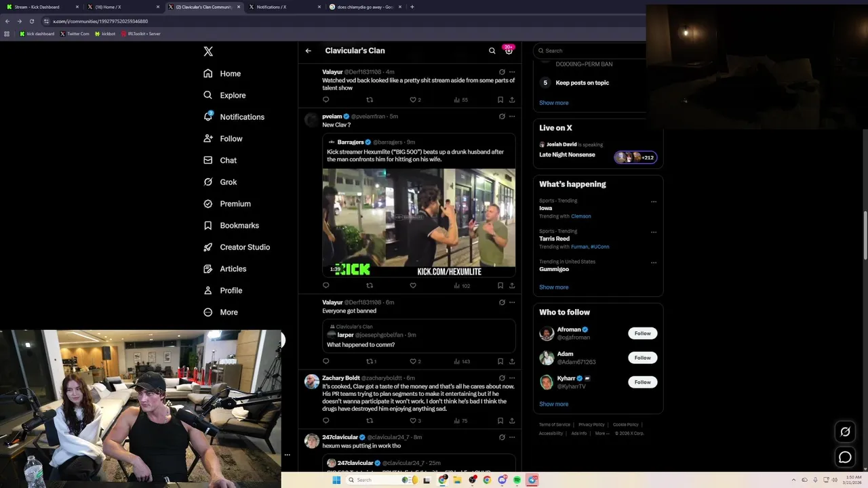The image size is (868, 488).
Task: Open Grok floating button
Action: click(x=845, y=432)
